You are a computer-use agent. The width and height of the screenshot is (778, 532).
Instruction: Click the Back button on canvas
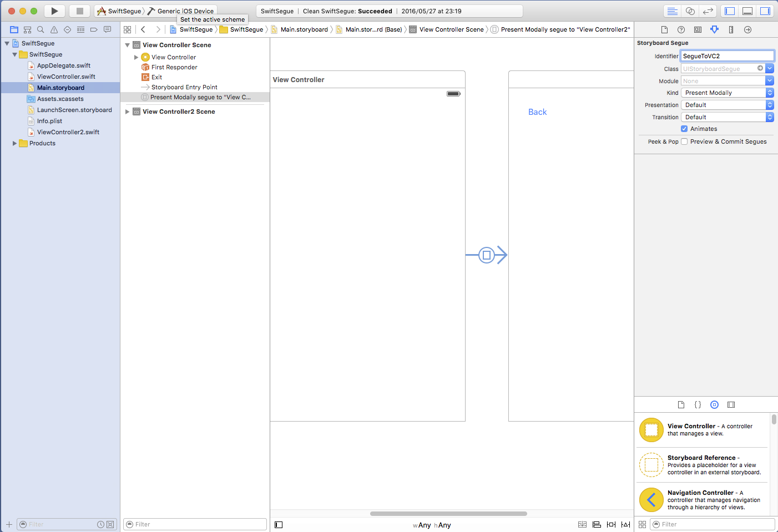(537, 112)
